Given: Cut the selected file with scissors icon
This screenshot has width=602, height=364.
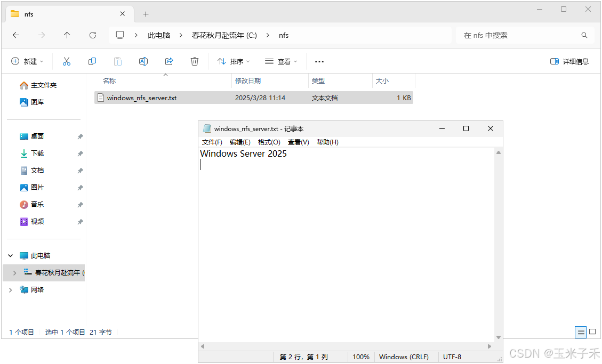Looking at the screenshot, I should pos(67,61).
